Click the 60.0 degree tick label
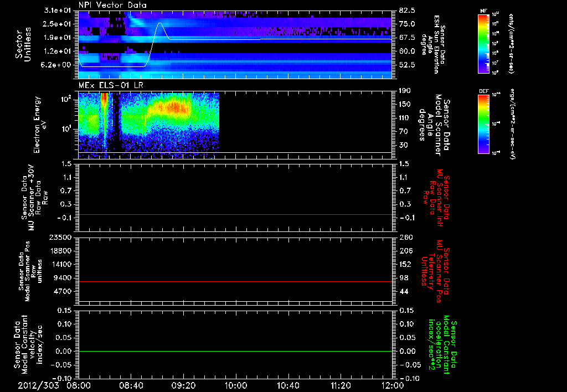The image size is (567, 392). coord(407,51)
